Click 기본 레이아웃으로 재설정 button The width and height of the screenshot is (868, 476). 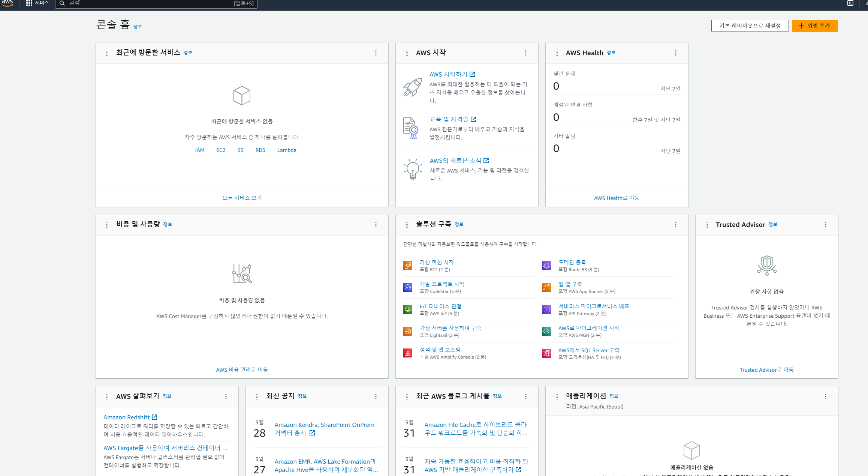pos(750,26)
